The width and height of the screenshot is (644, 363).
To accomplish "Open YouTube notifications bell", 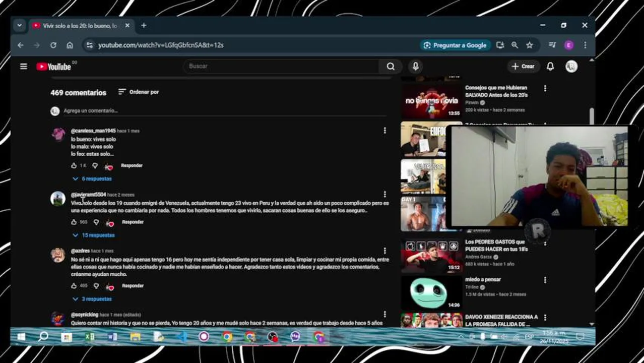I will (550, 66).
